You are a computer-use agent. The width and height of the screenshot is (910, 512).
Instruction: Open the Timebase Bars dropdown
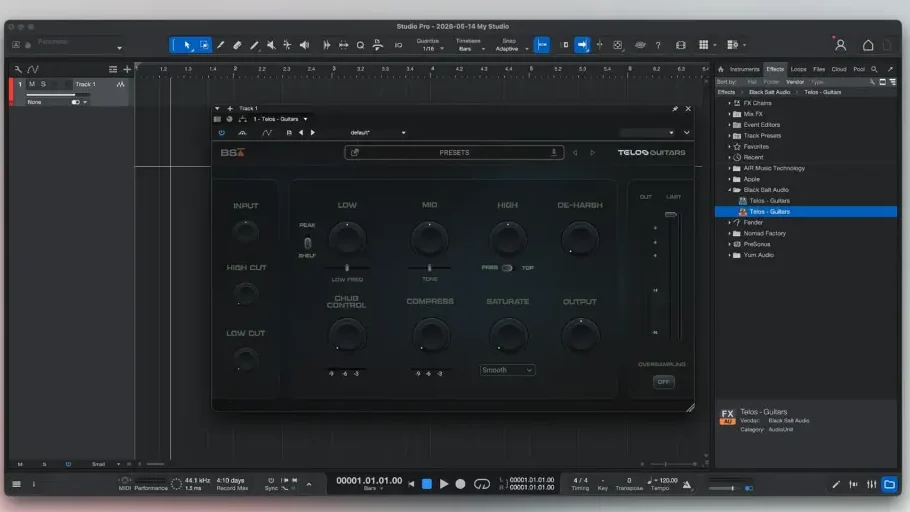pyautogui.click(x=470, y=49)
